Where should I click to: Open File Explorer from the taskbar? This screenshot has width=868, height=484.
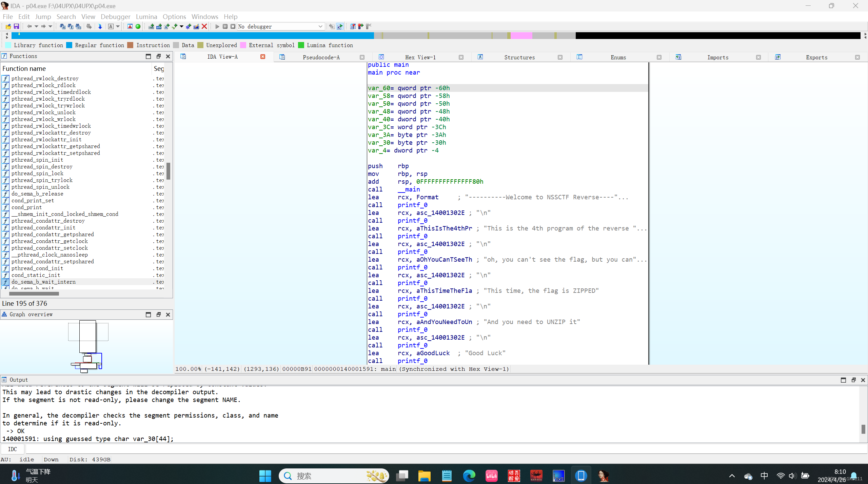424,476
